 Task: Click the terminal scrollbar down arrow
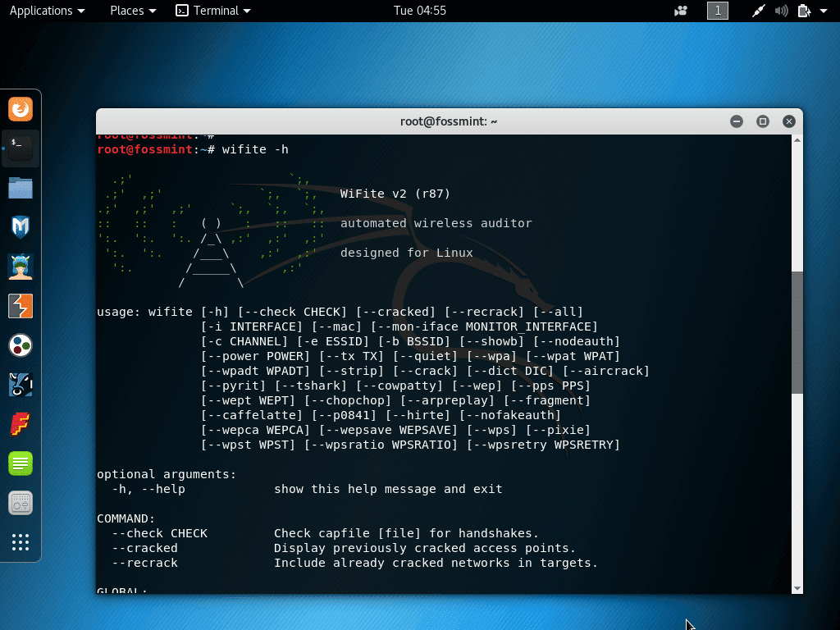[x=797, y=587]
